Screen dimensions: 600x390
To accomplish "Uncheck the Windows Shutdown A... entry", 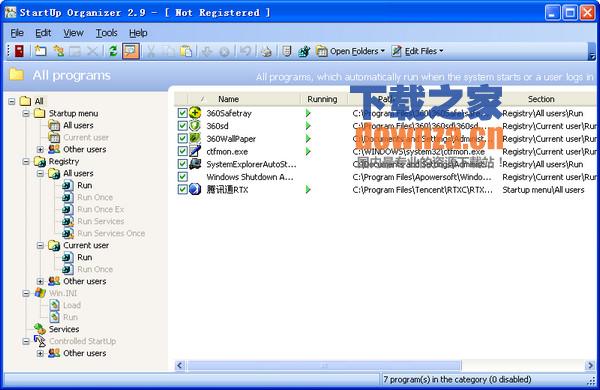I will (183, 177).
